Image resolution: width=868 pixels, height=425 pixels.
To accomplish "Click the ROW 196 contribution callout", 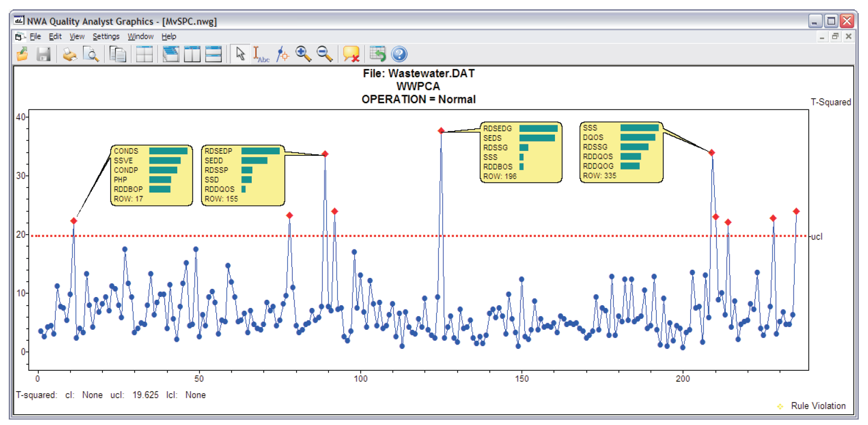I will point(520,153).
